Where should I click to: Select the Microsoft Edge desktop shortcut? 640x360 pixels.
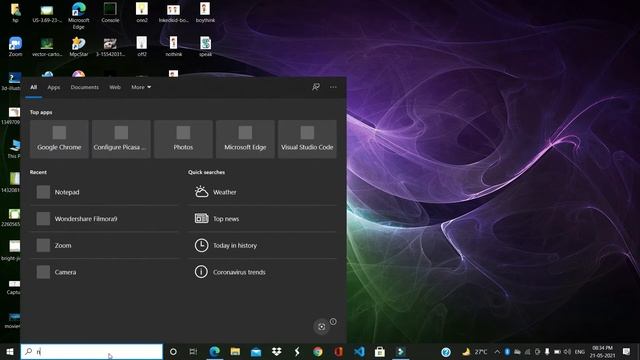[79, 15]
